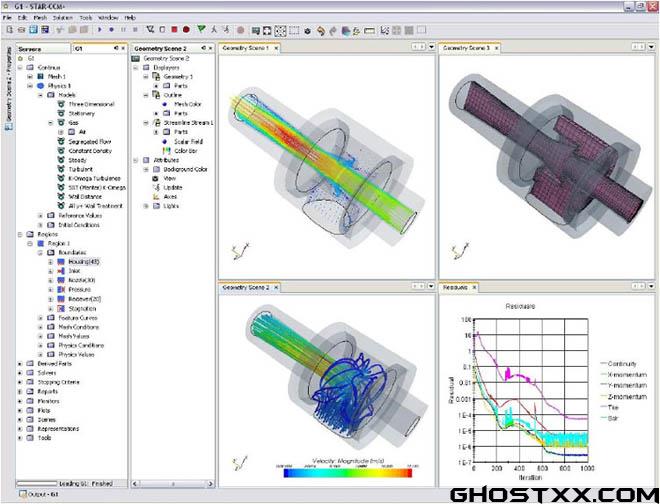Click the loading progress bar at bottom left
Screen dimensions: 660x504
[x=36, y=484]
